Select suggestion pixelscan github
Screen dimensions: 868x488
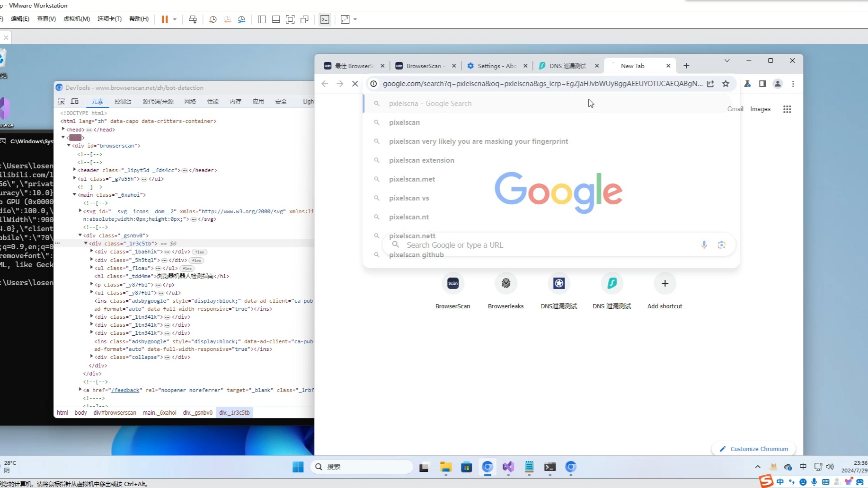point(551,255)
